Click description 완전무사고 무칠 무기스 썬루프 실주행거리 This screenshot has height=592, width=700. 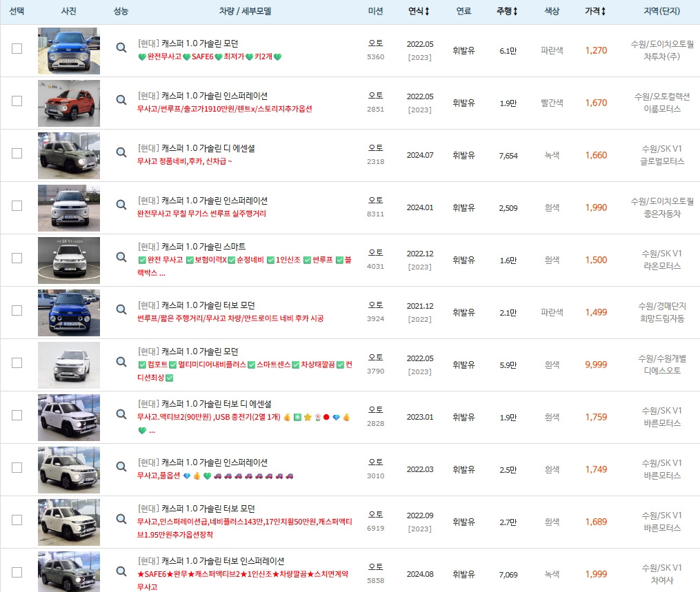click(201, 214)
